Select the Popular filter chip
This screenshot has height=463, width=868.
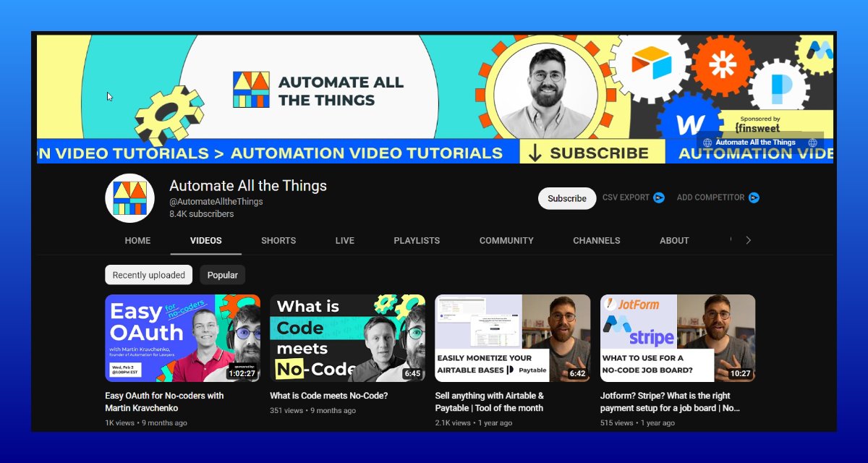tap(223, 275)
